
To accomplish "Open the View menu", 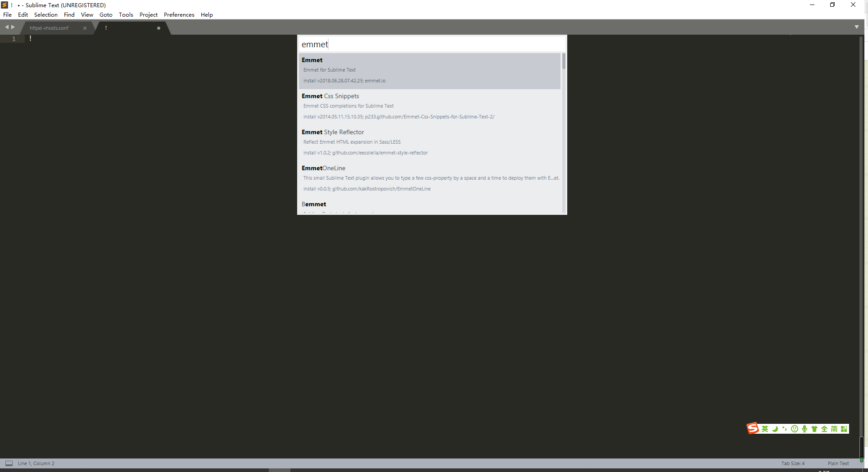I will [x=87, y=14].
